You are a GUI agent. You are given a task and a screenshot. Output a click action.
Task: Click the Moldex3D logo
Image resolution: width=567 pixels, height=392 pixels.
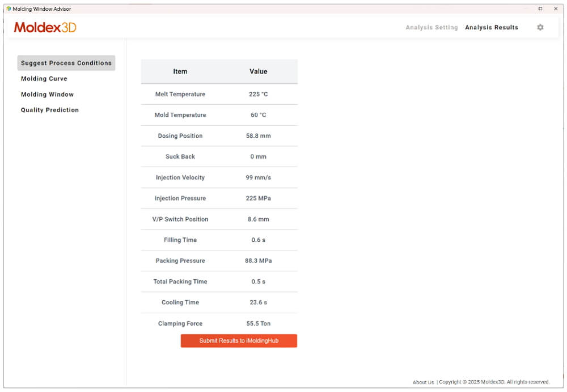[x=45, y=27]
